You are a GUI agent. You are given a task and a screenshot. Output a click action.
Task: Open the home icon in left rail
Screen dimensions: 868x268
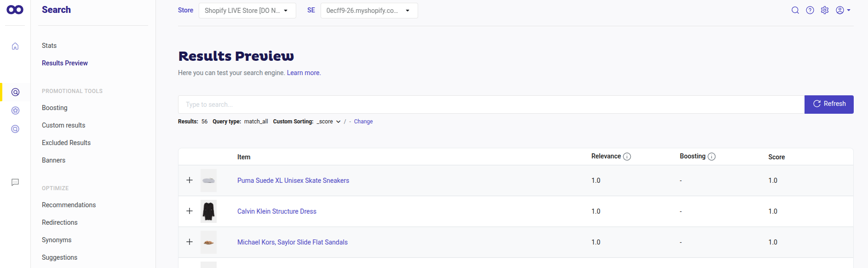15,46
